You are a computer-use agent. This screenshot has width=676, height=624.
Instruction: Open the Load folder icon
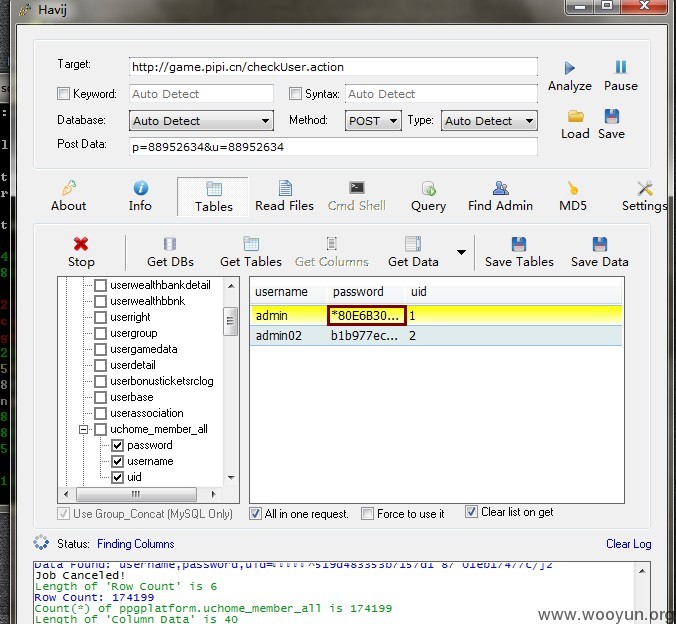575,116
